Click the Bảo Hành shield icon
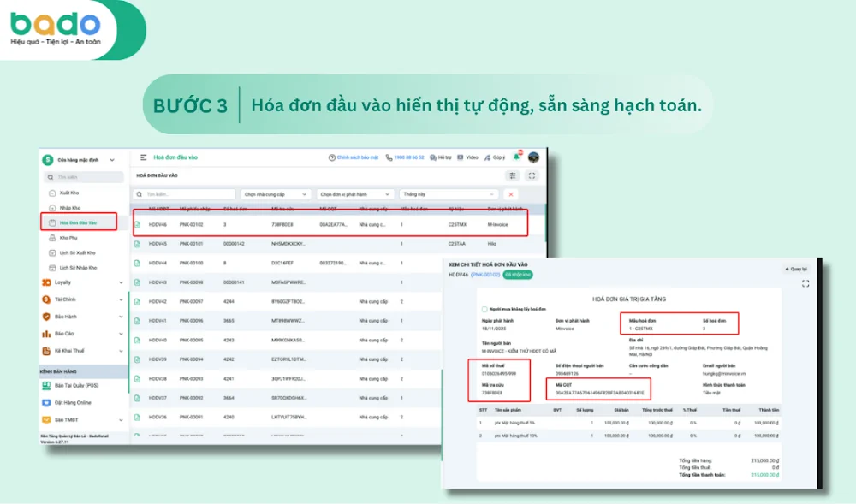The image size is (856, 504). (x=46, y=317)
